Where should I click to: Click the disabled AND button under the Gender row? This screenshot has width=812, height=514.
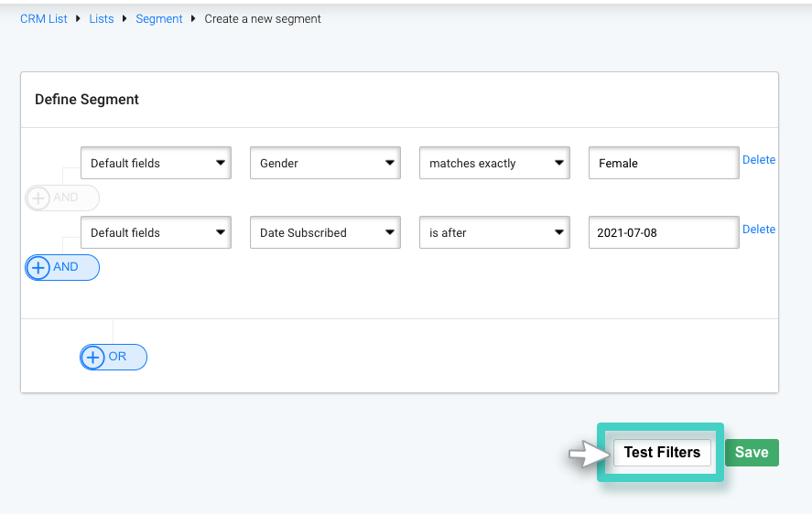(x=62, y=198)
